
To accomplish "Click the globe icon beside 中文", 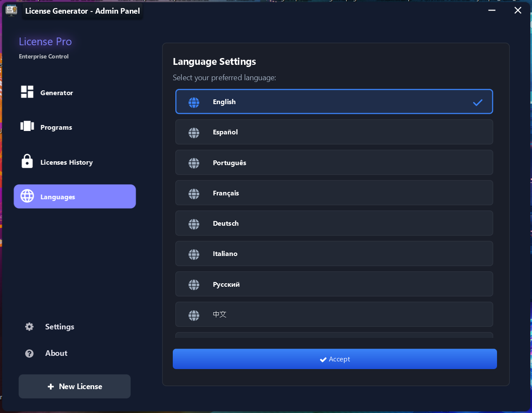I will (x=194, y=315).
